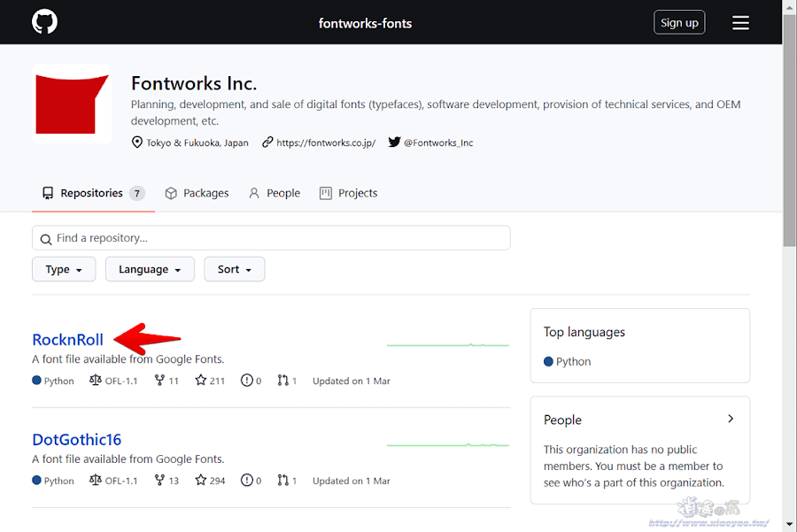Click the Twitter bird icon
The height and width of the screenshot is (532, 797).
pyautogui.click(x=394, y=142)
